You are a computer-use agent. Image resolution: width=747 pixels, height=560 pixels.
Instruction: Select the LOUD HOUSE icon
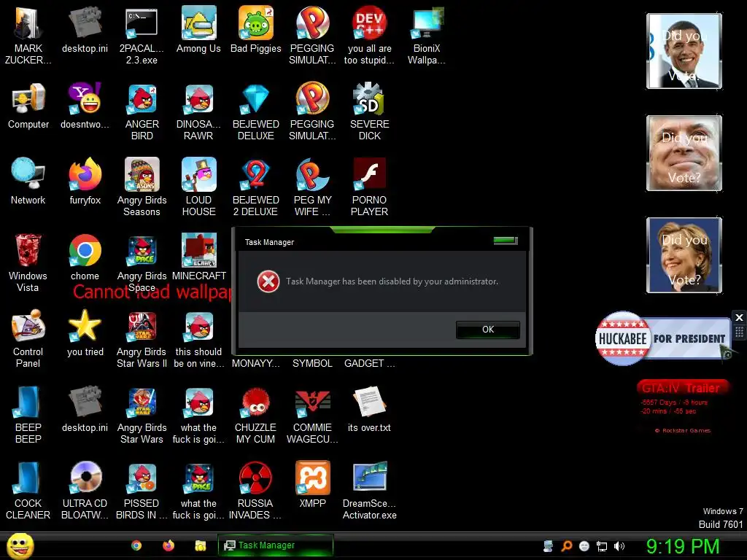click(198, 187)
